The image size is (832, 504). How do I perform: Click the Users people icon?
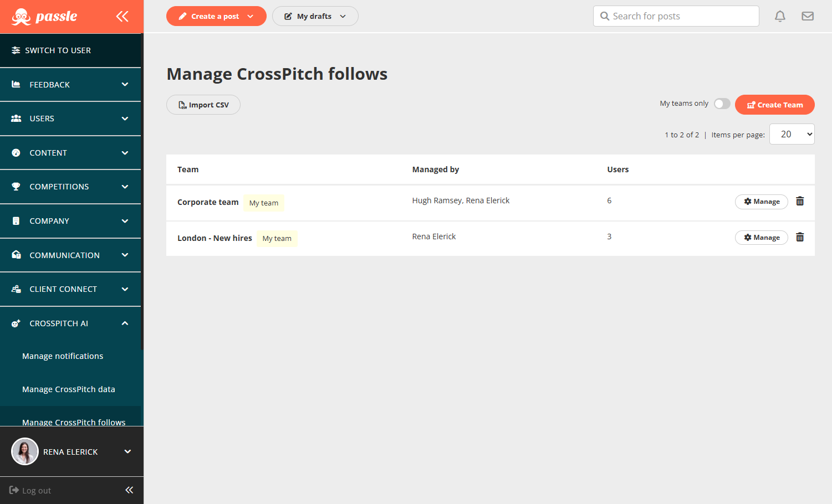(16, 119)
